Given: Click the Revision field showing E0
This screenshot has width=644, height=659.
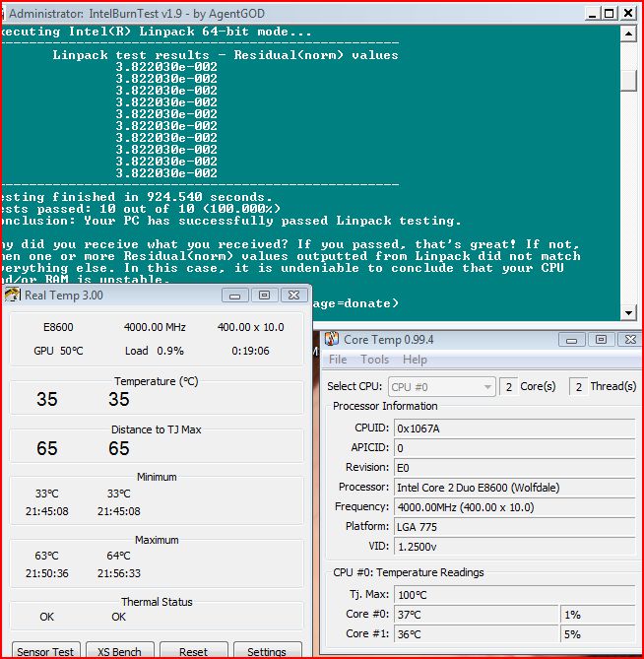Looking at the screenshot, I should [x=514, y=468].
